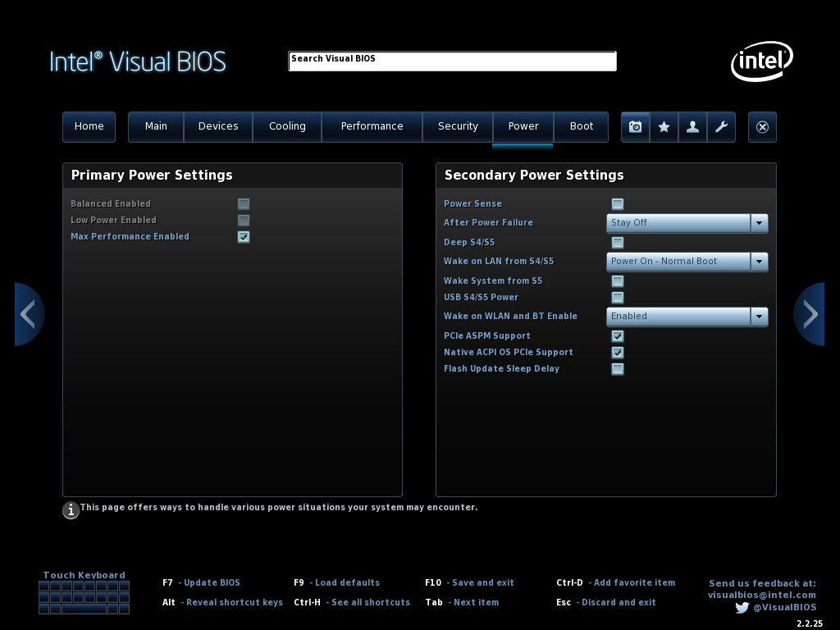840x630 pixels.
Task: Uncheck Max Performance Enabled
Action: pyautogui.click(x=244, y=237)
